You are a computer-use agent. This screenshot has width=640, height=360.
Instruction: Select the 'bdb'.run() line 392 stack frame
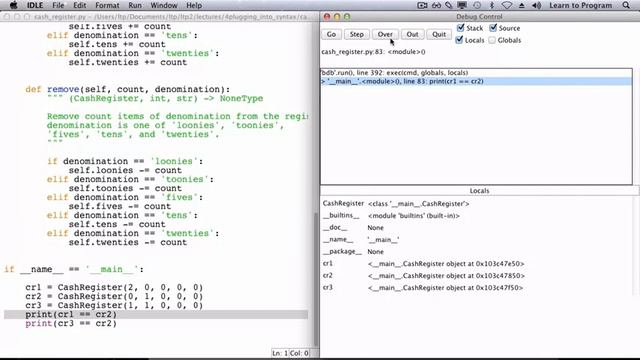tap(476, 73)
